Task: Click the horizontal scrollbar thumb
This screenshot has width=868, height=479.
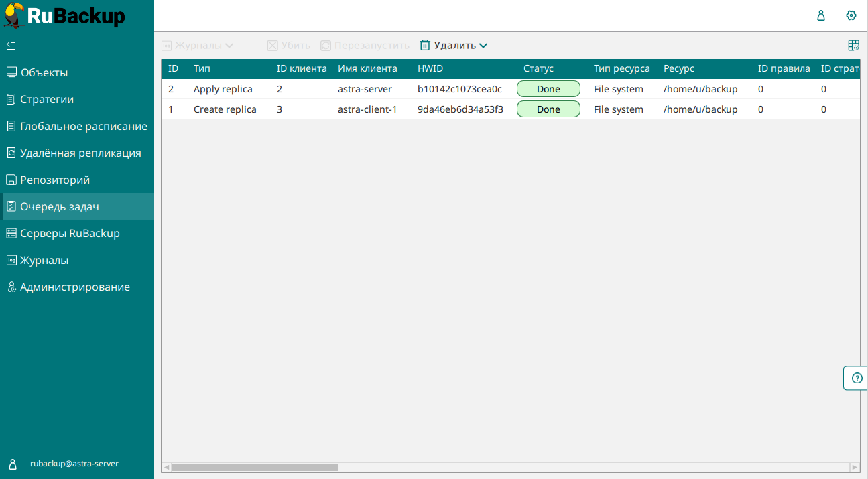Action: pos(254,467)
